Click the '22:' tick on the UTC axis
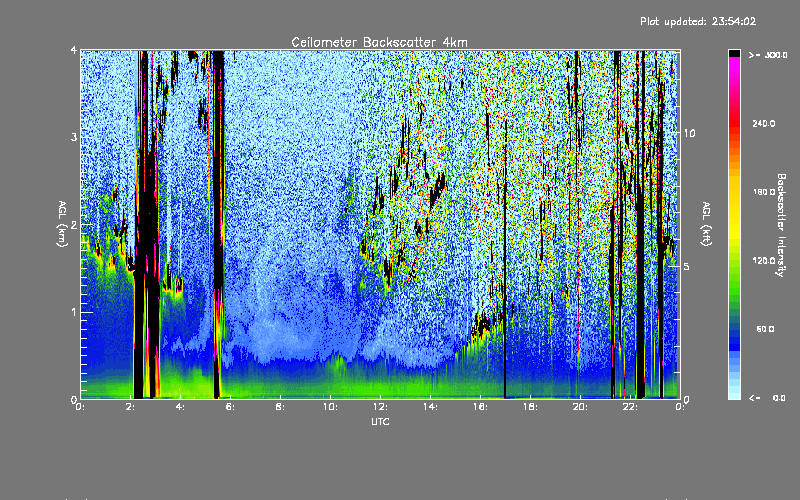The height and width of the screenshot is (500, 800). point(630,407)
